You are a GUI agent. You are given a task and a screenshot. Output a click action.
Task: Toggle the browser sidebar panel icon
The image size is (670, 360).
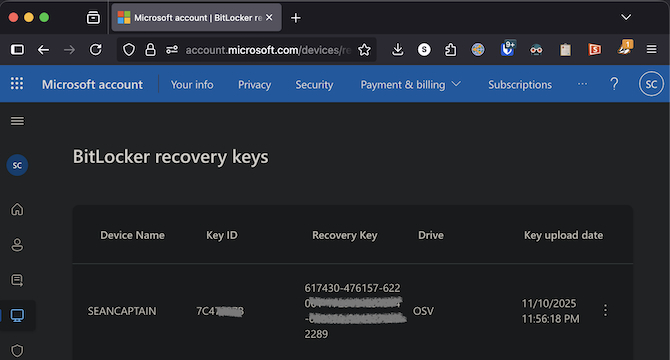click(17, 50)
